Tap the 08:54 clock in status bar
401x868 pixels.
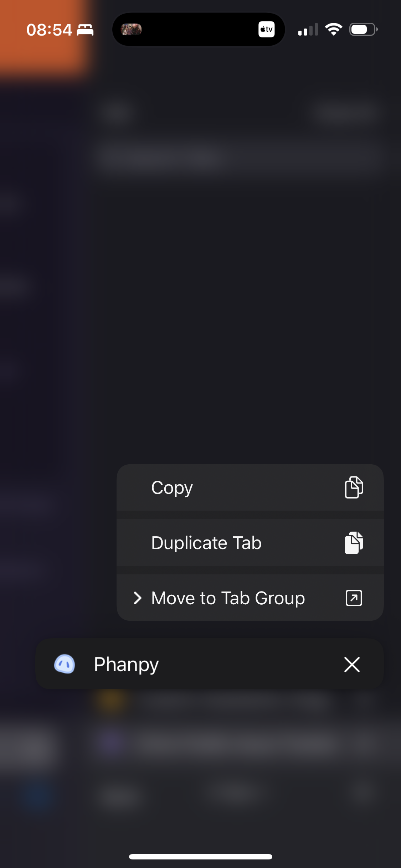click(49, 30)
